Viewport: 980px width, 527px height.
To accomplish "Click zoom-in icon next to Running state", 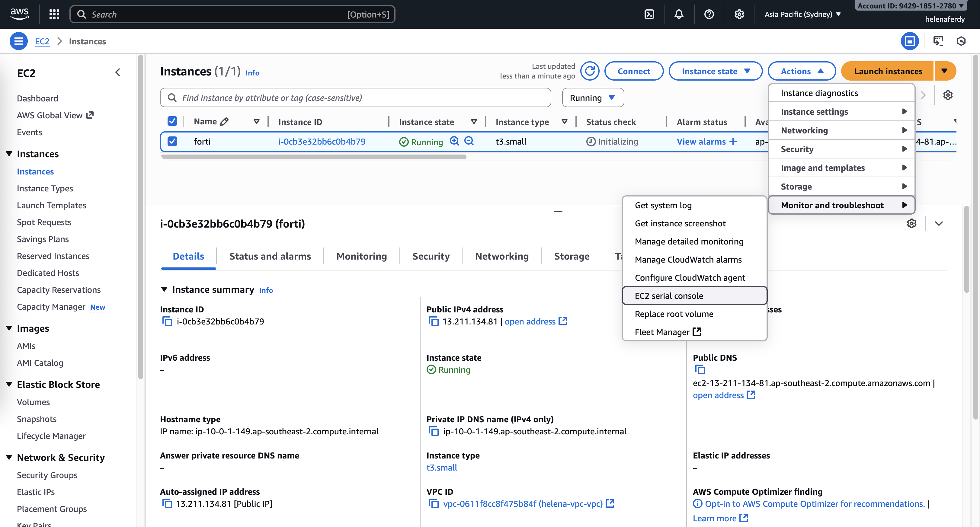I will 454,141.
